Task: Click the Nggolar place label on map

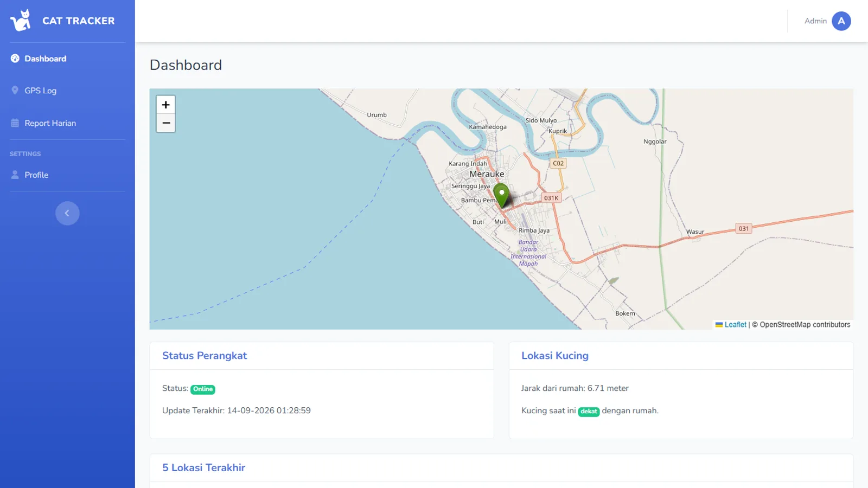Action: pyautogui.click(x=655, y=142)
